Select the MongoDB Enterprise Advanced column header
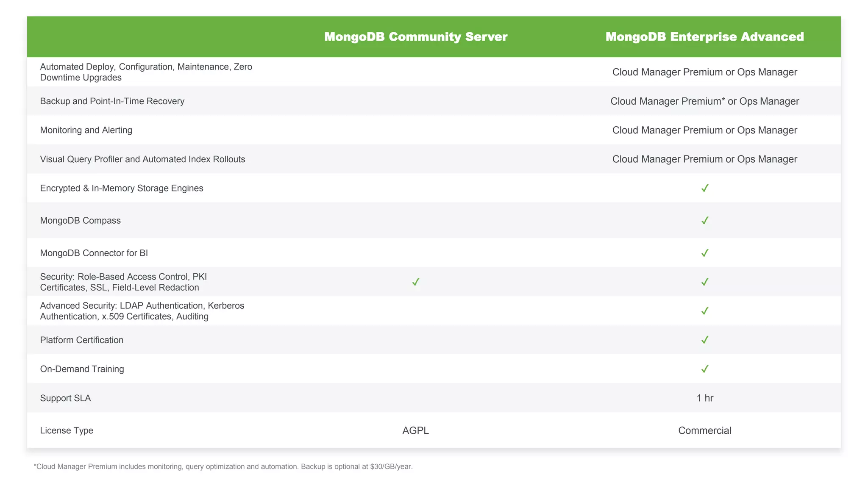The height and width of the screenshot is (488, 868). [704, 37]
